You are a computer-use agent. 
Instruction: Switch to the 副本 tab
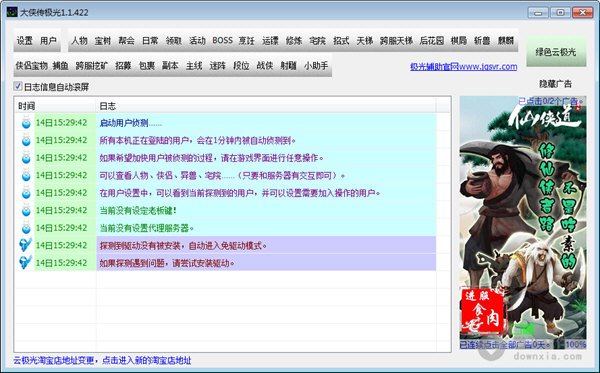pyautogui.click(x=170, y=66)
